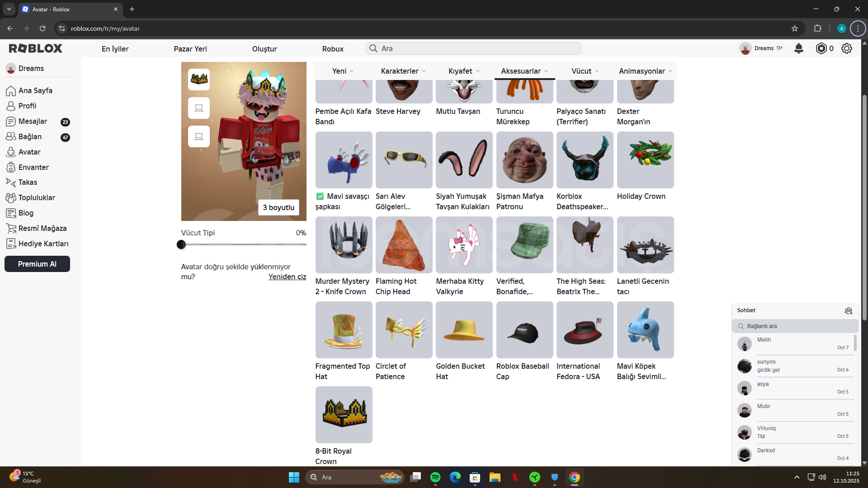
Task: Open Envanter in the sidebar
Action: [33, 167]
